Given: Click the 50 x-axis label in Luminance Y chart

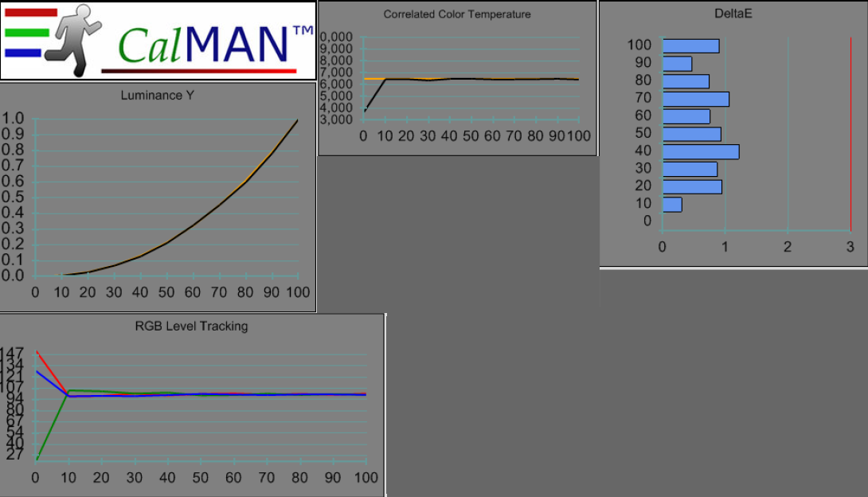Looking at the screenshot, I should point(166,292).
